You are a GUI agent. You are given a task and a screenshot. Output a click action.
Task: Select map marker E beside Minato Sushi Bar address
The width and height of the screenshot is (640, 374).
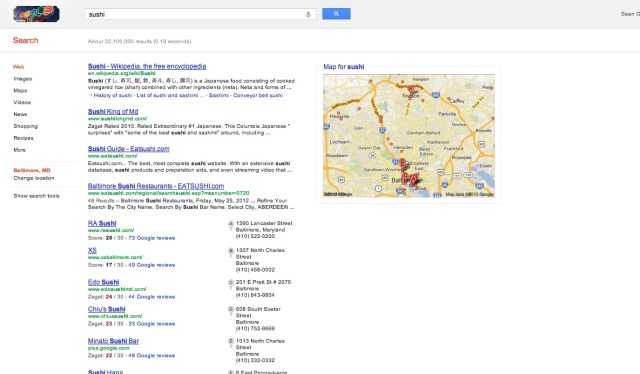click(231, 342)
